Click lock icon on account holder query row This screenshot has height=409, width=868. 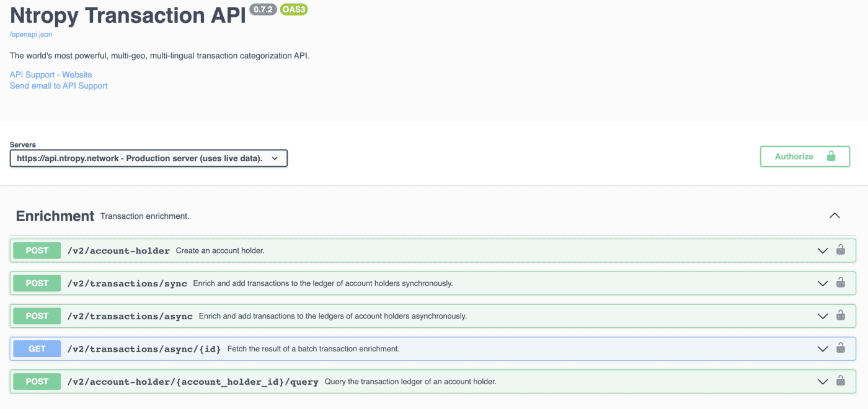pos(841,381)
